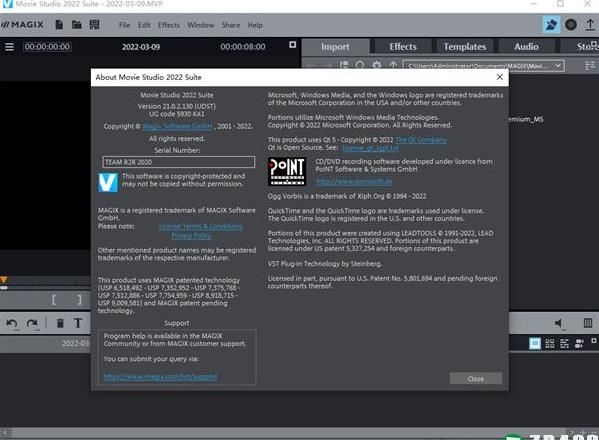The image size is (599, 440).
Task: Click the 00:00:00:00 timecode box
Action: click(x=47, y=47)
